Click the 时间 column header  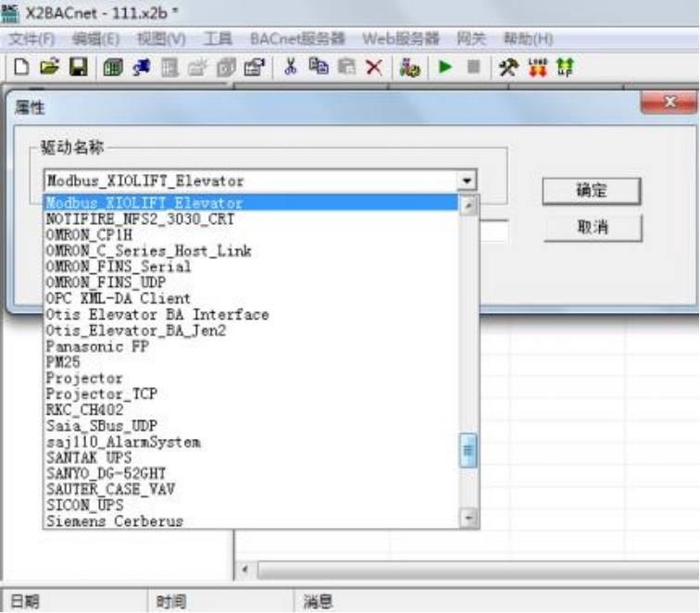click(x=220, y=601)
